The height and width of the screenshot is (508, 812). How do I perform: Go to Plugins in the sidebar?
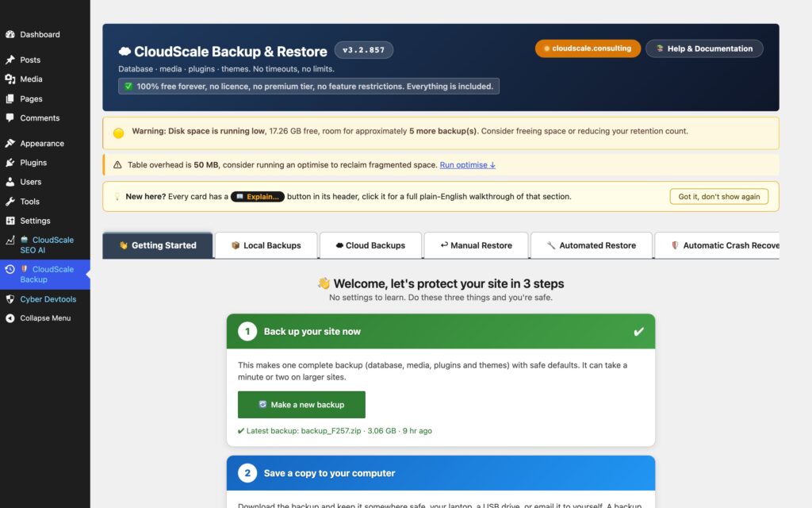click(x=33, y=162)
